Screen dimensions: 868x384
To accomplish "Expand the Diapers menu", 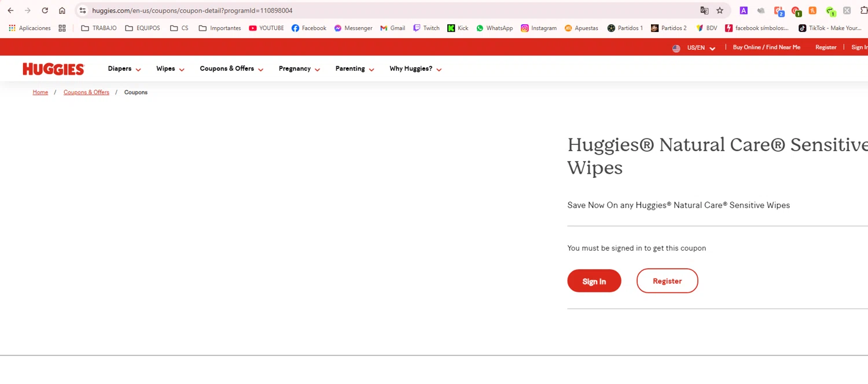I will pyautogui.click(x=124, y=69).
